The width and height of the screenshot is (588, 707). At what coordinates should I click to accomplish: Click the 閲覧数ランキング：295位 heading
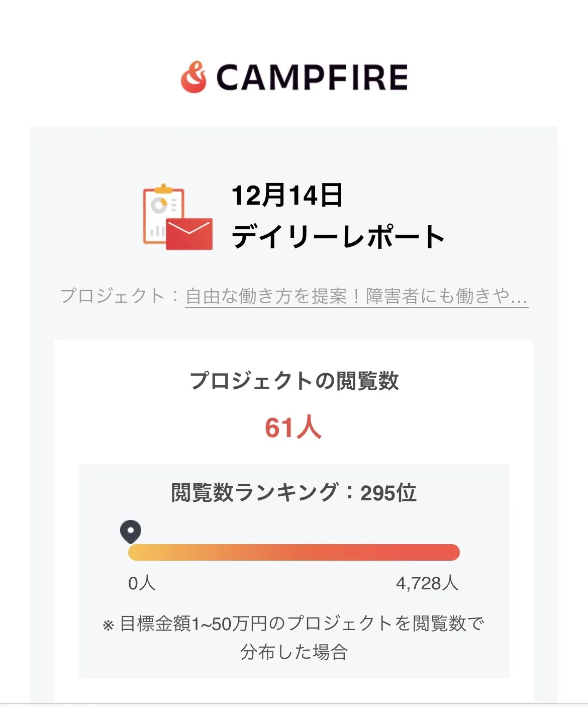[x=294, y=493]
